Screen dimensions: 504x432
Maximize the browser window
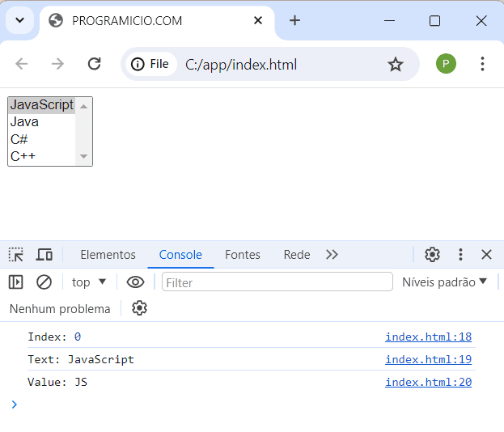tap(434, 21)
